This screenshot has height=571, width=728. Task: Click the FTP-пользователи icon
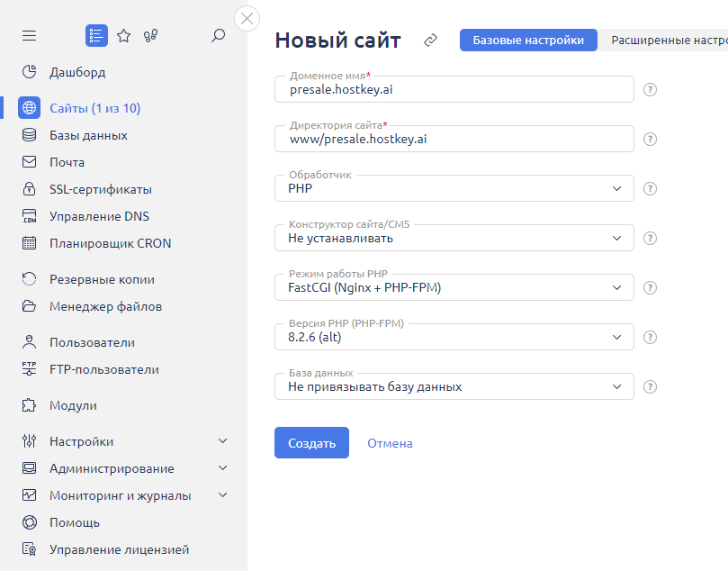tap(30, 369)
